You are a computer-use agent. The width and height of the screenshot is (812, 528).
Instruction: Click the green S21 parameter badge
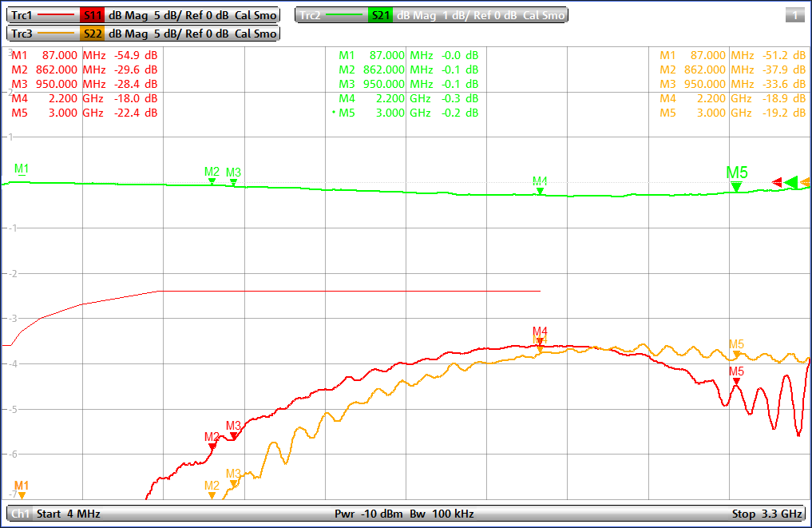coord(380,15)
